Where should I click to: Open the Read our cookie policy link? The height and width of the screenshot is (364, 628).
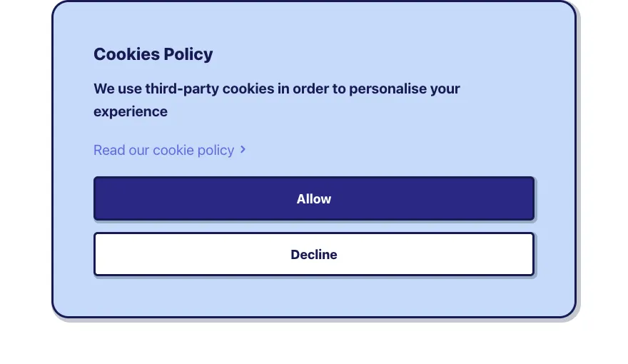click(x=164, y=150)
